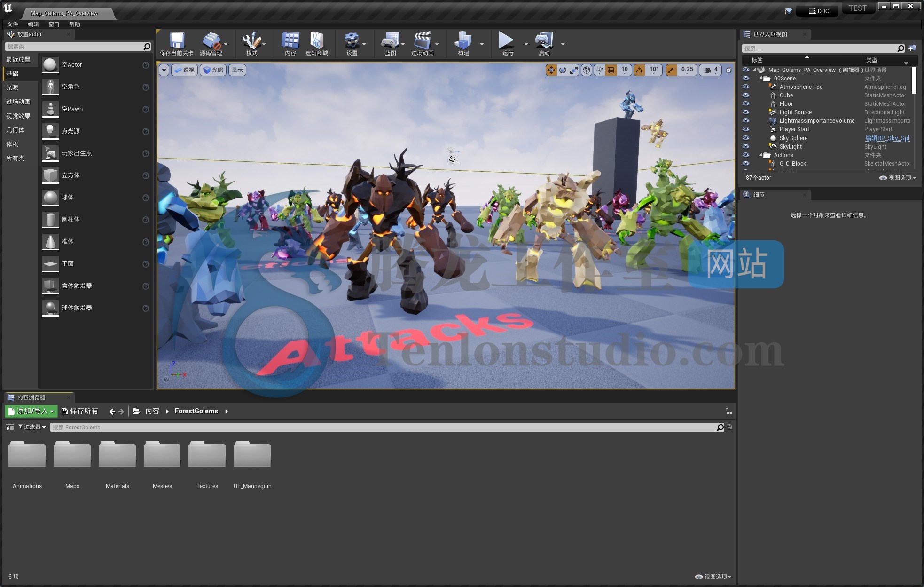This screenshot has width=924, height=587.
Task: Click the 运行 play button
Action: (x=506, y=40)
